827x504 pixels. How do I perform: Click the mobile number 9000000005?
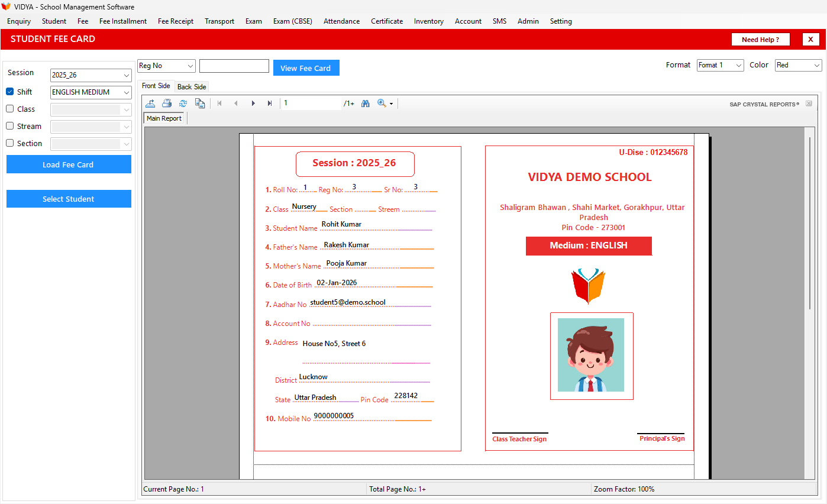(x=334, y=416)
